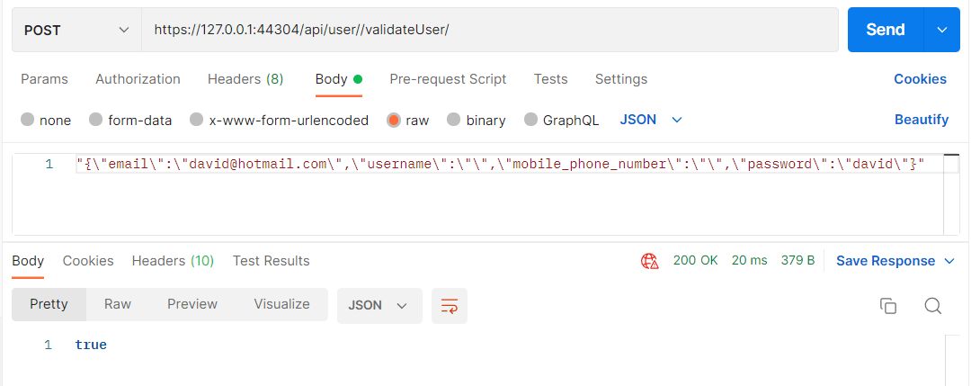
Task: Select the form-data radio button
Action: tap(96, 120)
